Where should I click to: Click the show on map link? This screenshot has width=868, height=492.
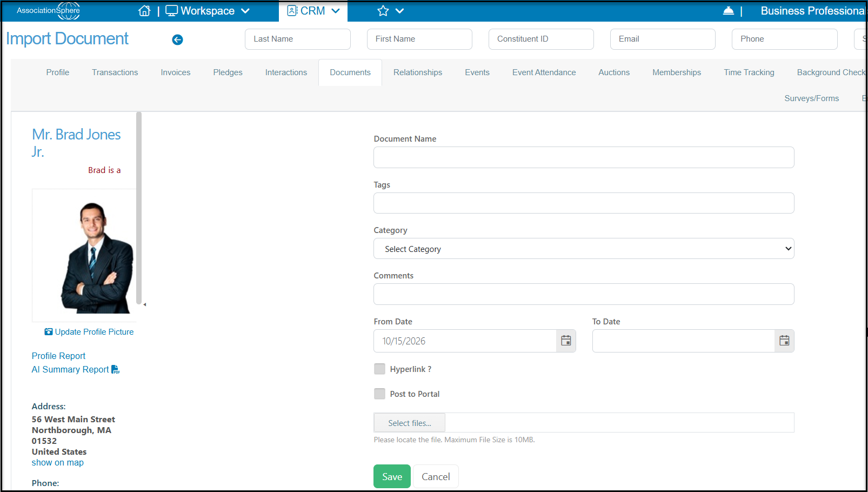[x=58, y=463]
